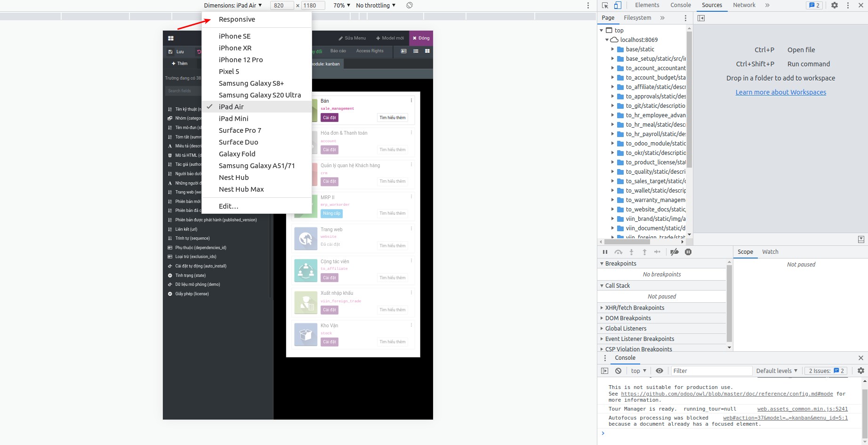The image size is (868, 445).
Task: Click the live expression eye icon
Action: [659, 371]
